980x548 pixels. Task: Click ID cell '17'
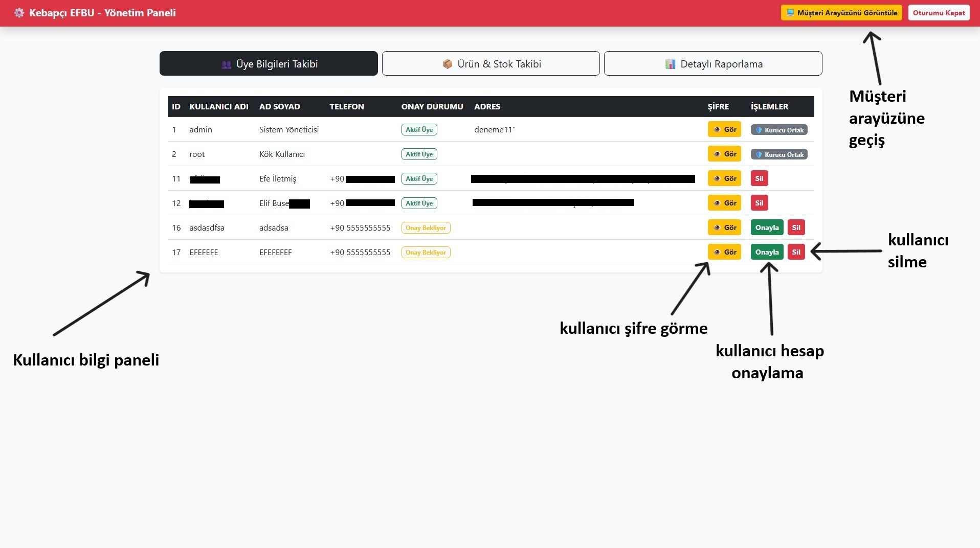coord(176,252)
